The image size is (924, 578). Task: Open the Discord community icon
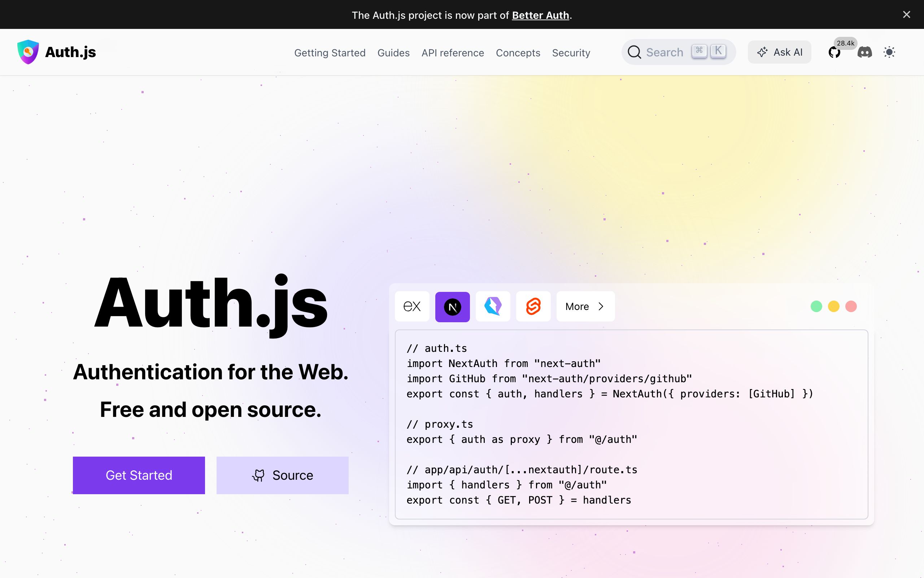[x=864, y=52]
